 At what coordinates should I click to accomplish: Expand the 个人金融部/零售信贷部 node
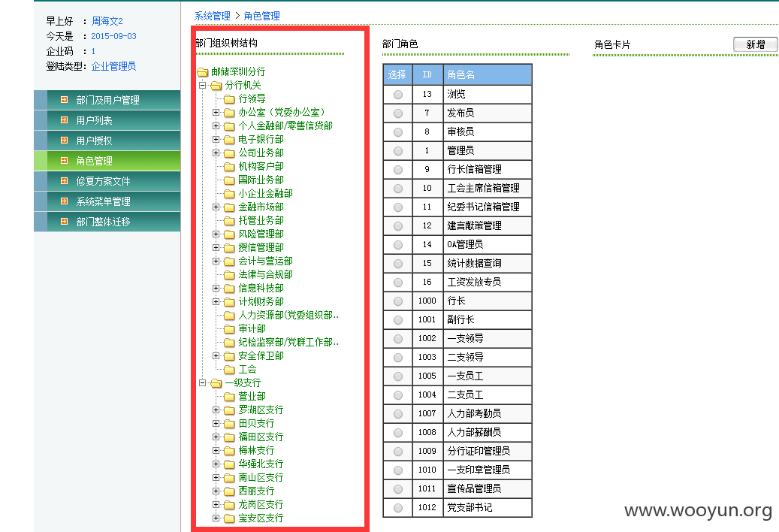tap(216, 125)
